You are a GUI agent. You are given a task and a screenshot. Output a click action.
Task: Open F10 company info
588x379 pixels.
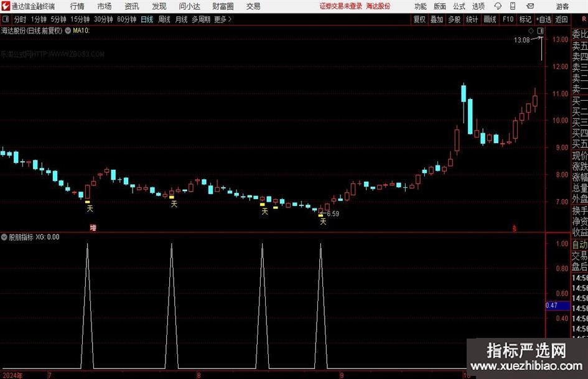pyautogui.click(x=508, y=19)
